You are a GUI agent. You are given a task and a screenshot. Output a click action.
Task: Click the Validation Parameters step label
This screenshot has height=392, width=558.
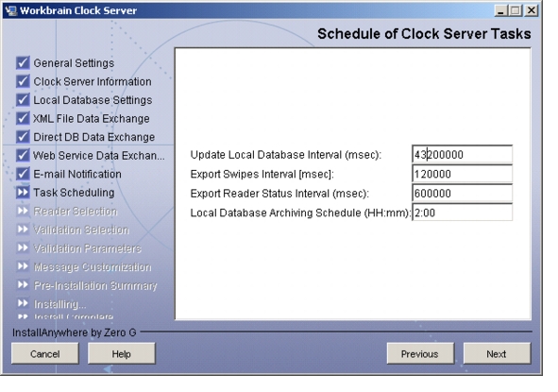pos(87,248)
